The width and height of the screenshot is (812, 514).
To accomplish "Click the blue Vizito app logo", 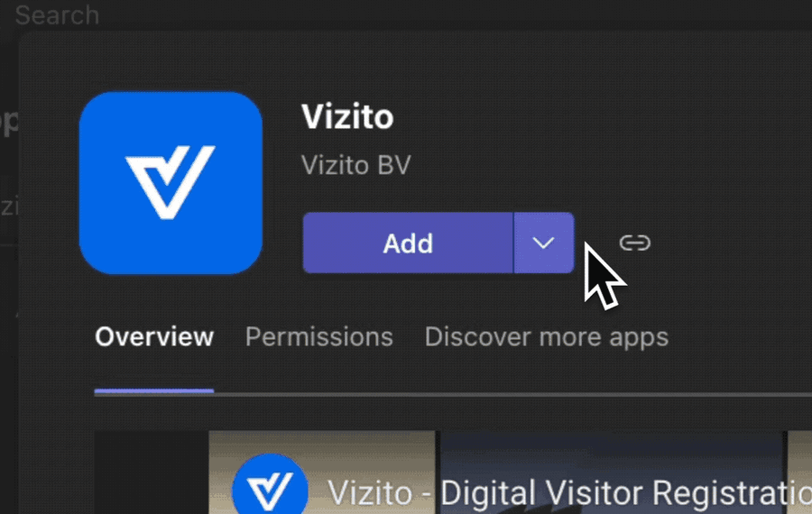I will 171,182.
